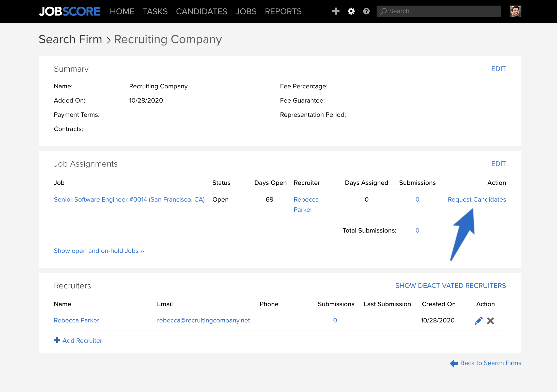
Task: Remove recruiter Rebecca Parker X icon
Action: click(490, 321)
